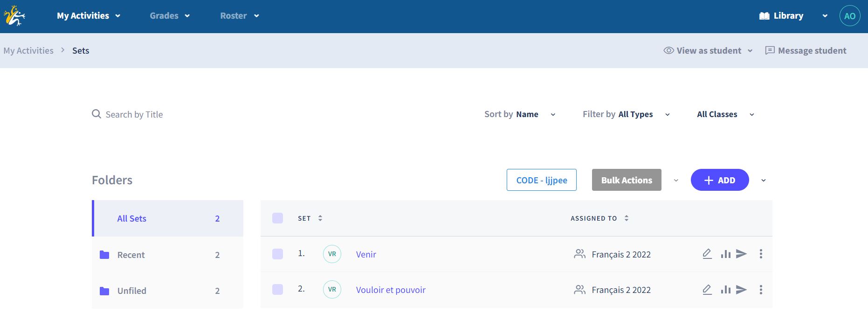
Task: Click the edit pencil for Vouloir et pouvoir
Action: point(707,290)
